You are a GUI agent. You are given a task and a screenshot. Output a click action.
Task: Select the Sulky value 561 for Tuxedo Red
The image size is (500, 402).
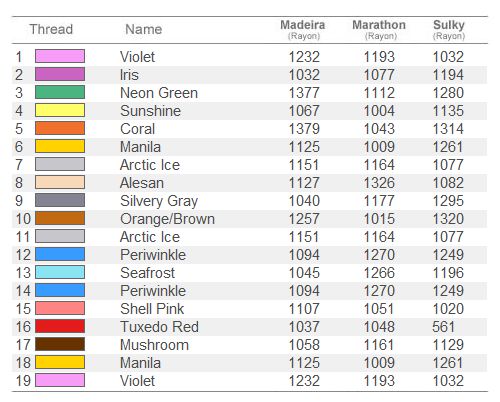(444, 327)
